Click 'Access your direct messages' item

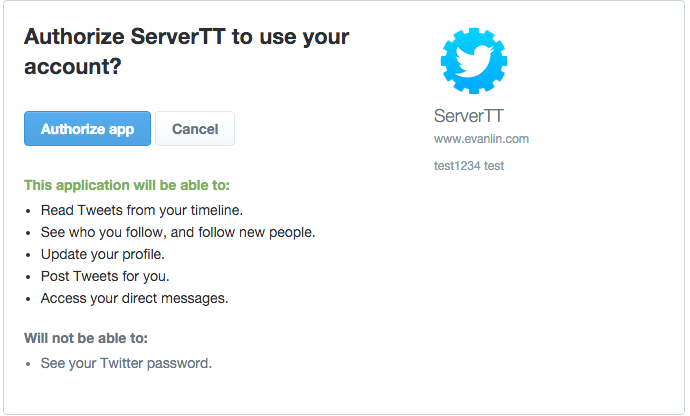coord(134,298)
